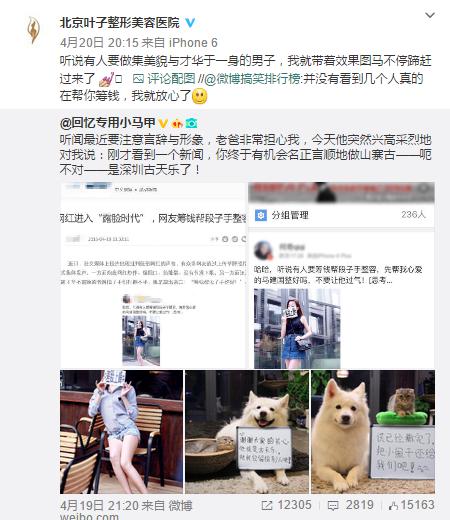Image resolution: width=450 pixels, height=520 pixels.
Task: Click the picture icon beside 评论配图
Action: 138,79
